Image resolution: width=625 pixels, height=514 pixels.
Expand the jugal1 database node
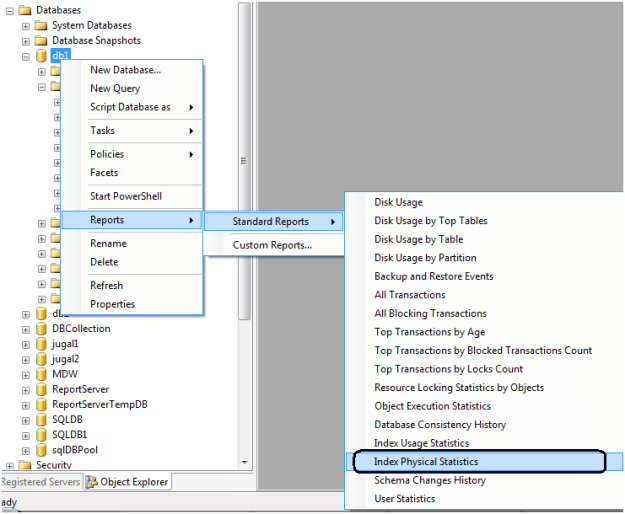click(26, 344)
